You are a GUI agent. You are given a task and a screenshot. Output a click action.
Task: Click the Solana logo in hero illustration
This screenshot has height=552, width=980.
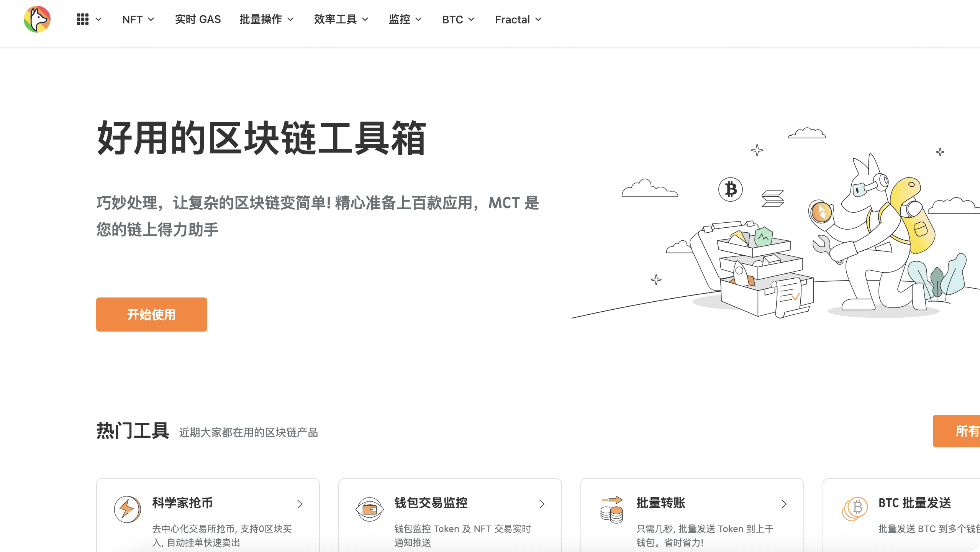(773, 199)
